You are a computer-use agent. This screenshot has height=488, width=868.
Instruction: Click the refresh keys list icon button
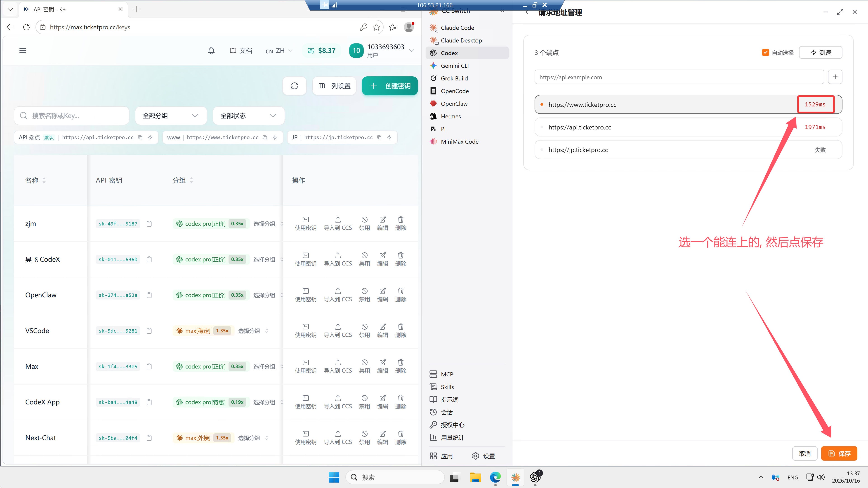[x=295, y=86]
